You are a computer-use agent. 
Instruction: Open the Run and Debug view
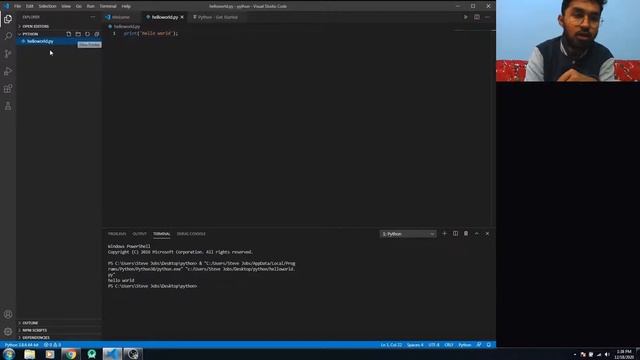(x=8, y=71)
